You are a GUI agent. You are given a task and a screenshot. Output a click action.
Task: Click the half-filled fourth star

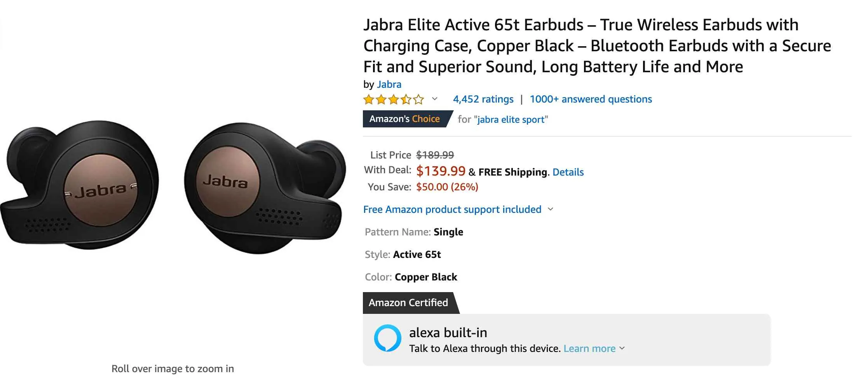(406, 99)
